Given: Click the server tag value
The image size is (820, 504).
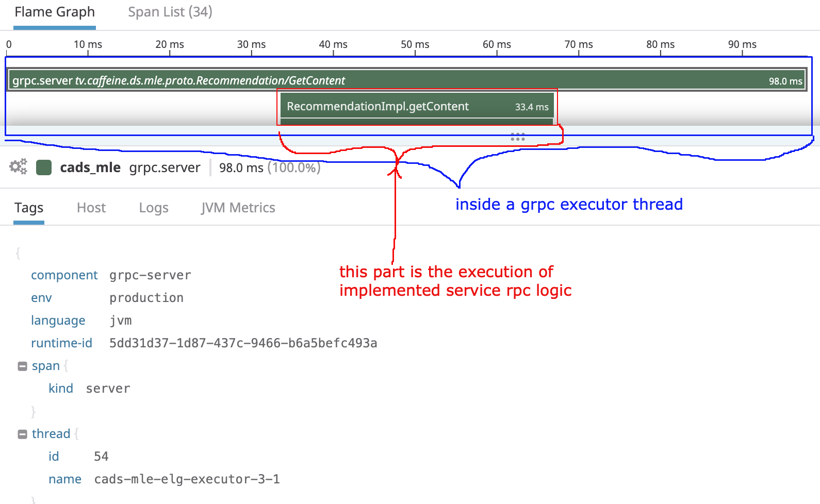Looking at the screenshot, I should tap(108, 389).
